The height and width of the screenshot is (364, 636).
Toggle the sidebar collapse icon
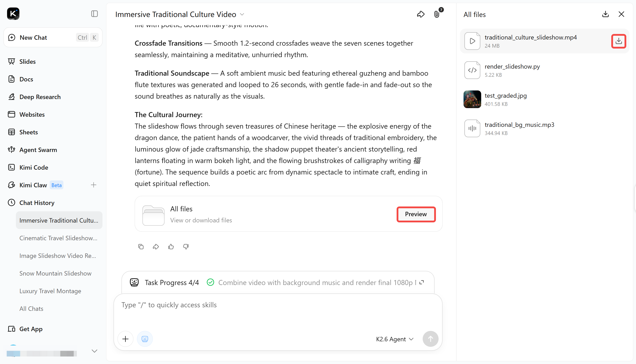(x=94, y=14)
